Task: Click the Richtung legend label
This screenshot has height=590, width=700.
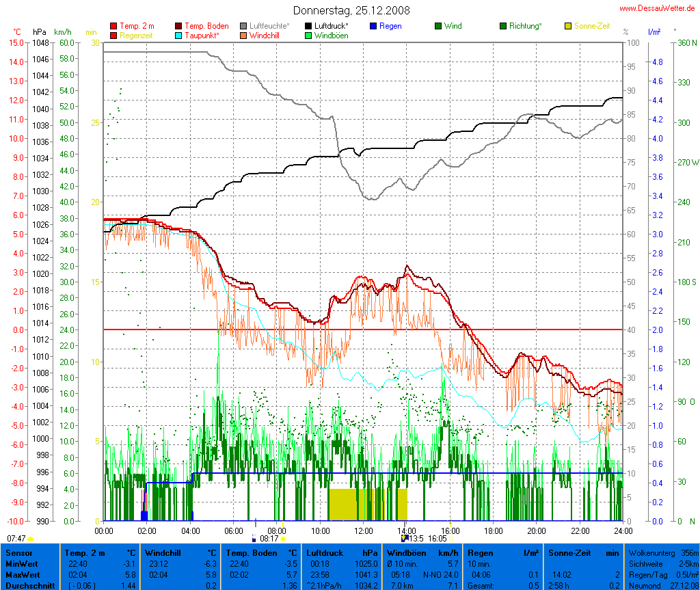Action: click(525, 27)
